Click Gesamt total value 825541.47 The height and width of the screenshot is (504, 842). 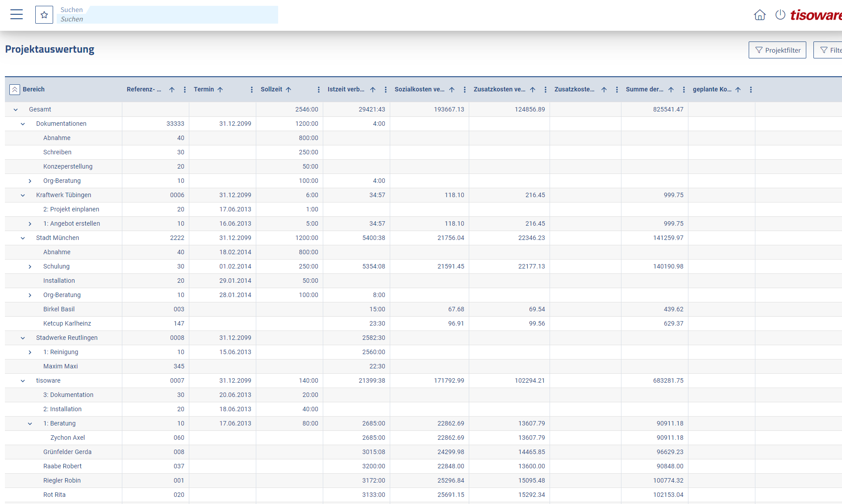668,109
